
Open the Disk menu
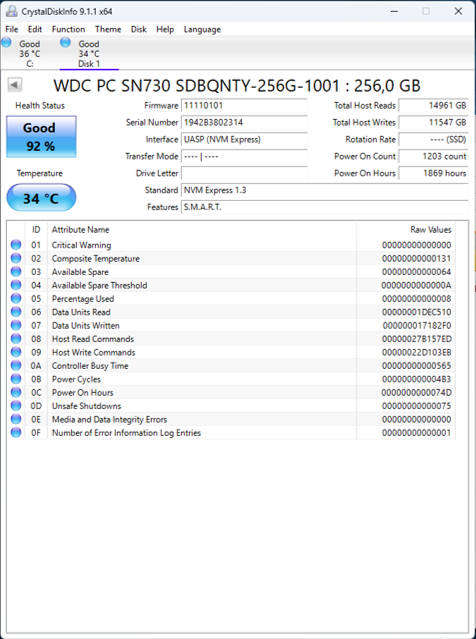pyautogui.click(x=139, y=29)
